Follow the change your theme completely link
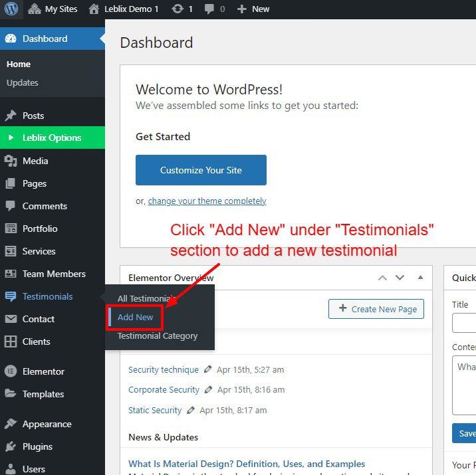The height and width of the screenshot is (475, 476). (x=207, y=201)
